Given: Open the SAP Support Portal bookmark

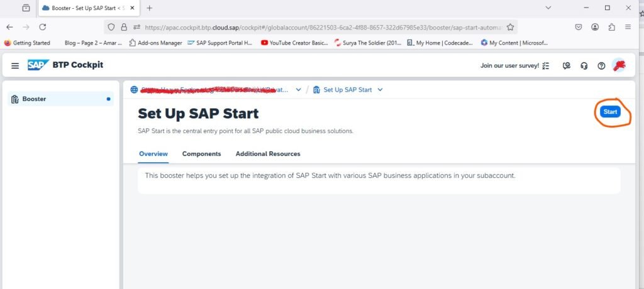Looking at the screenshot, I should [x=219, y=43].
